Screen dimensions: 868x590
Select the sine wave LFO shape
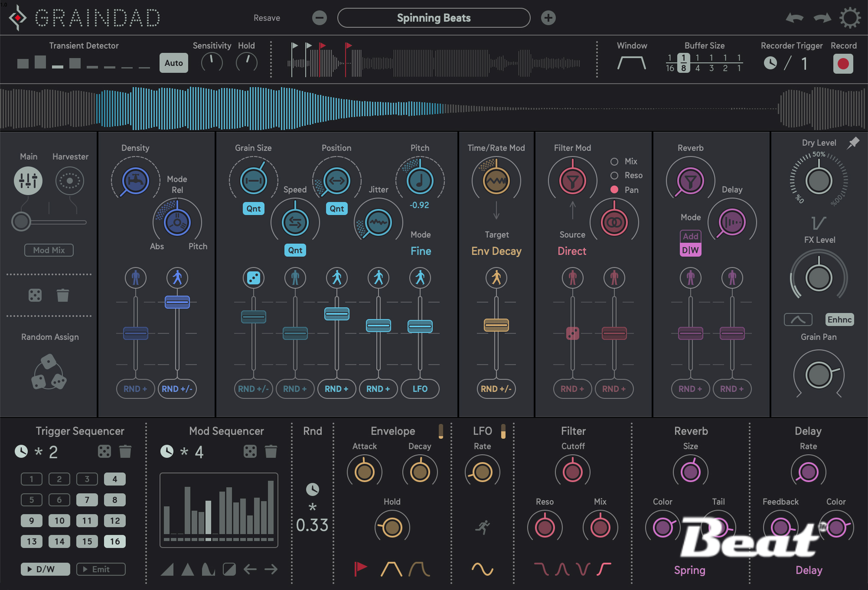click(482, 569)
